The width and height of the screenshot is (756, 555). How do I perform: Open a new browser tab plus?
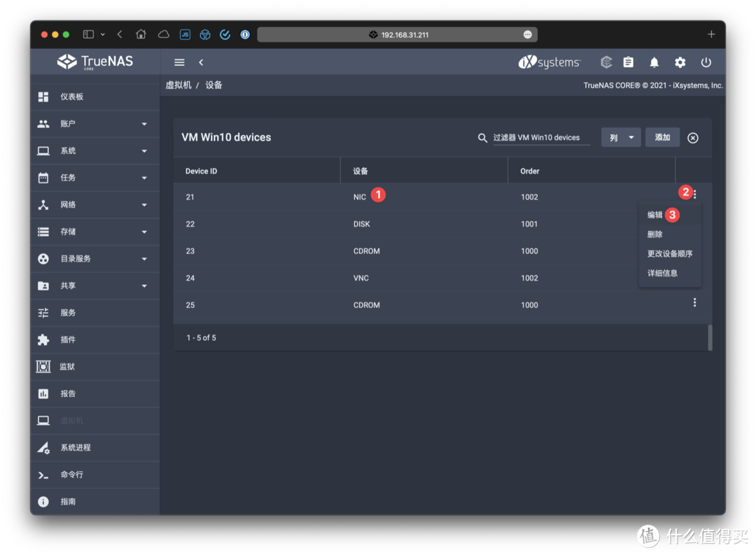point(711,34)
